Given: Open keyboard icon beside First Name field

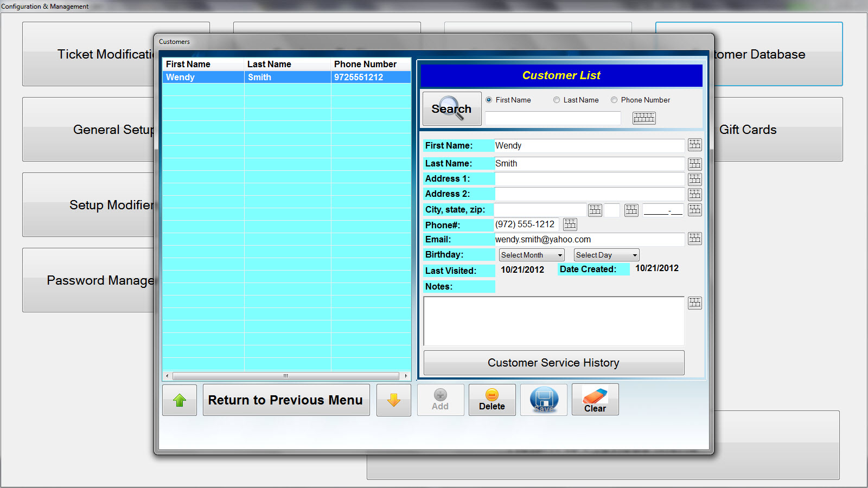Looking at the screenshot, I should (x=694, y=145).
